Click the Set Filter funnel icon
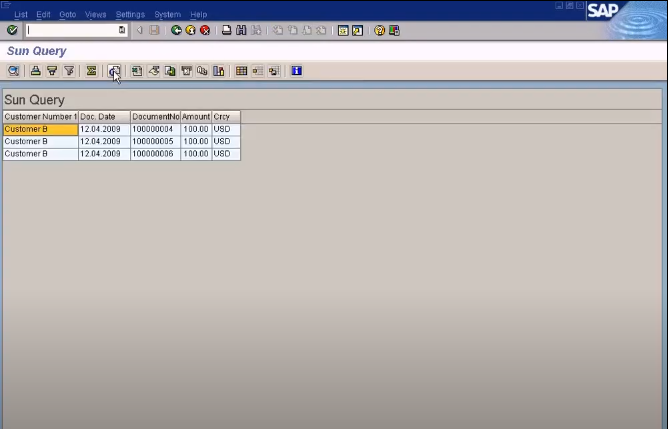 coord(69,71)
